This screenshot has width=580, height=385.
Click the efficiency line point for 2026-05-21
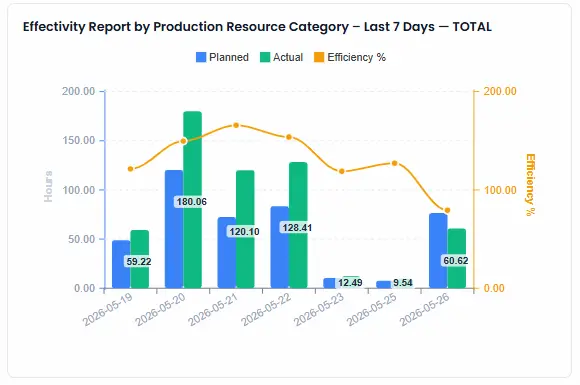coord(236,125)
